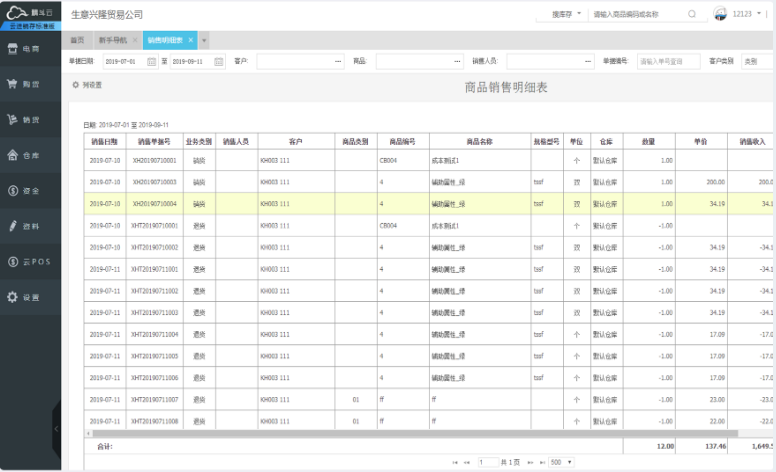The image size is (776, 472).
Task: Open return order XHT20190710002
Action: [154, 247]
